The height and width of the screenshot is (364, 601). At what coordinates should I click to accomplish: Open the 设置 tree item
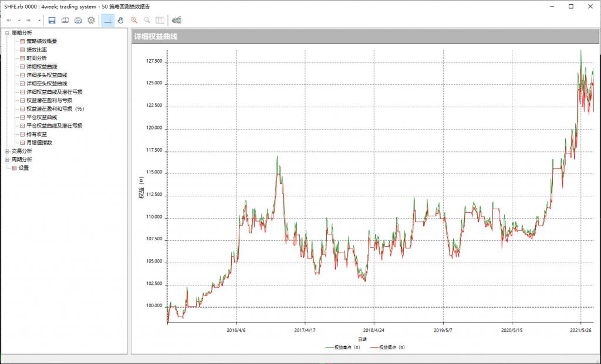click(x=23, y=168)
